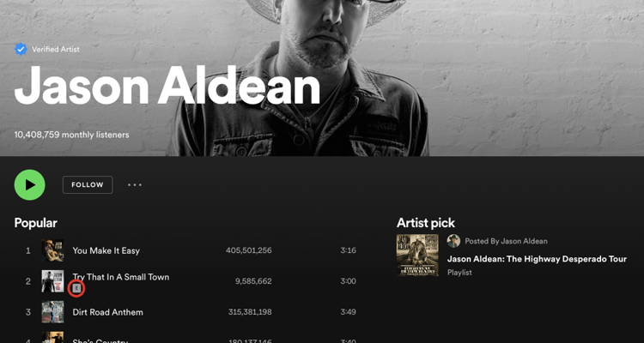Click the explicit E badge icon

(x=76, y=288)
